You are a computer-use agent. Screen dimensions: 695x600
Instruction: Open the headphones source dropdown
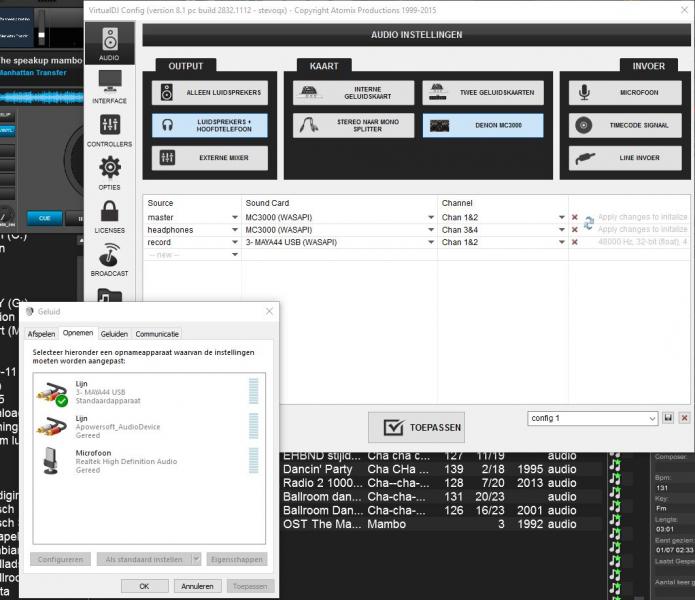[x=235, y=230]
